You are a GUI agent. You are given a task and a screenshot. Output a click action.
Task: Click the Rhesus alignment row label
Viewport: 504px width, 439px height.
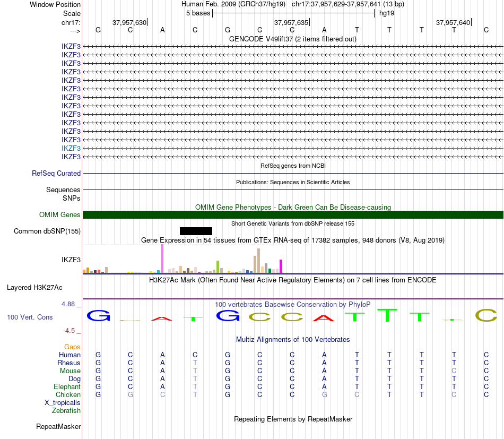click(x=69, y=363)
